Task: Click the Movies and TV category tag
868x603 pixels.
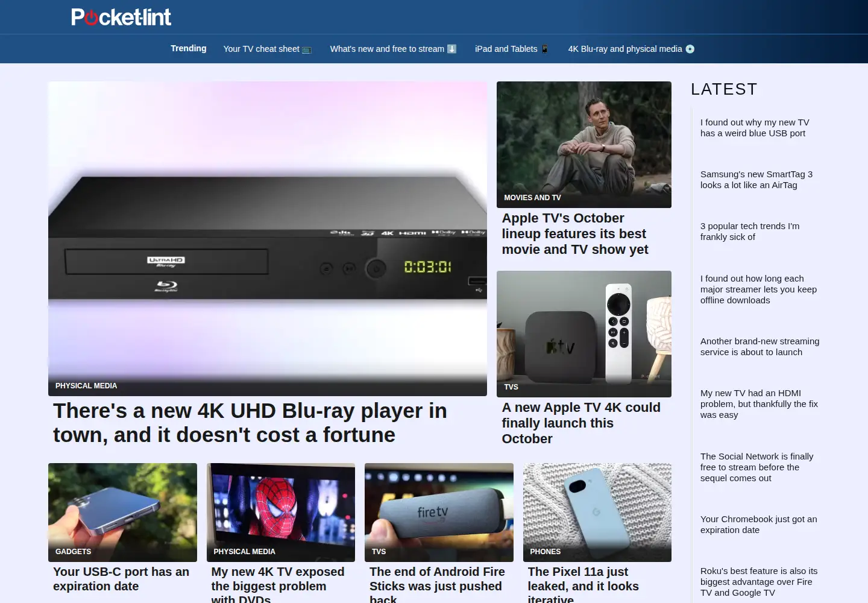Action: 532,198
